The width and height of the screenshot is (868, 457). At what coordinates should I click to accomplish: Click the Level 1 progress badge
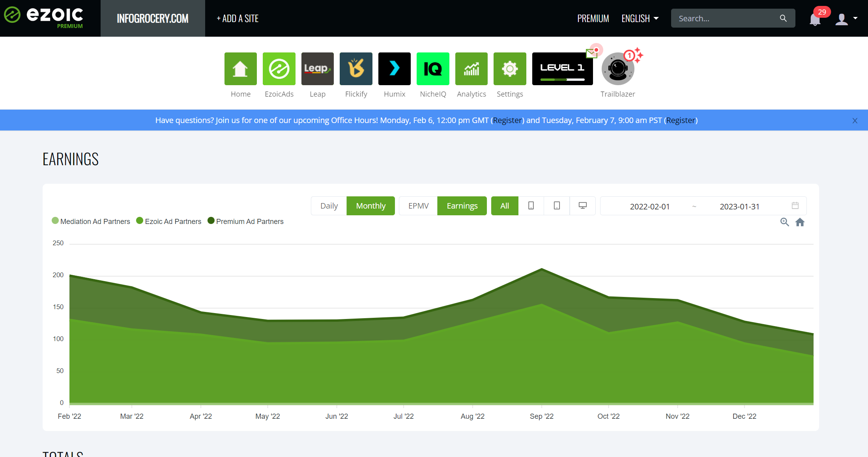pos(562,69)
